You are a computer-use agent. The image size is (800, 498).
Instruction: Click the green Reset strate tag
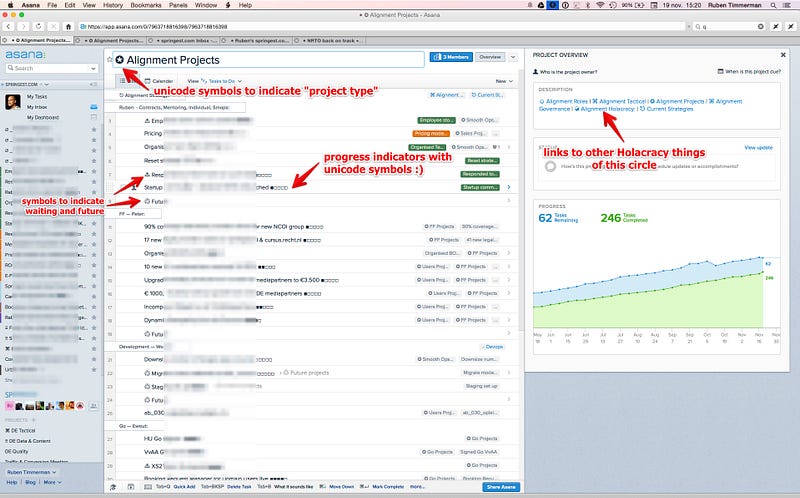coord(482,161)
